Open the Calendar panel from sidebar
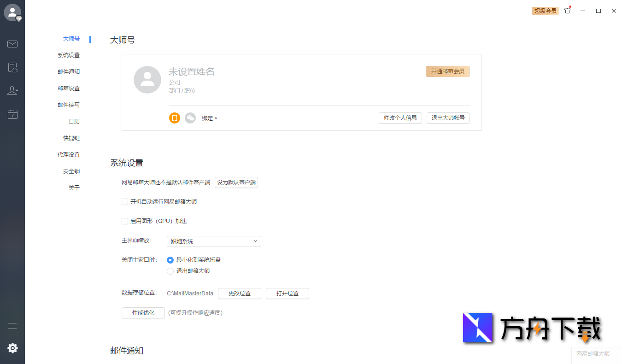Screen dimensions: 622x364 click(12, 114)
